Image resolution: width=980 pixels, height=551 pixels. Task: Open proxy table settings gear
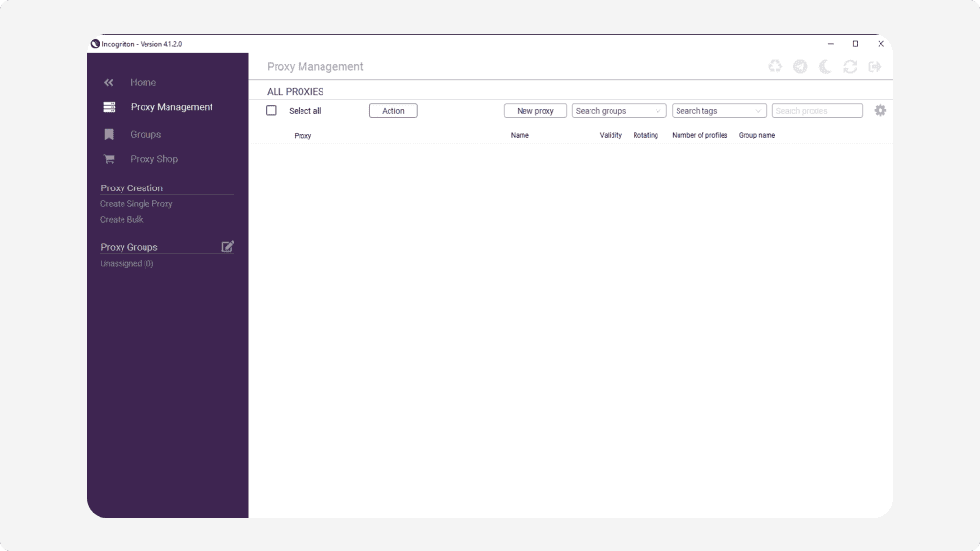click(880, 111)
